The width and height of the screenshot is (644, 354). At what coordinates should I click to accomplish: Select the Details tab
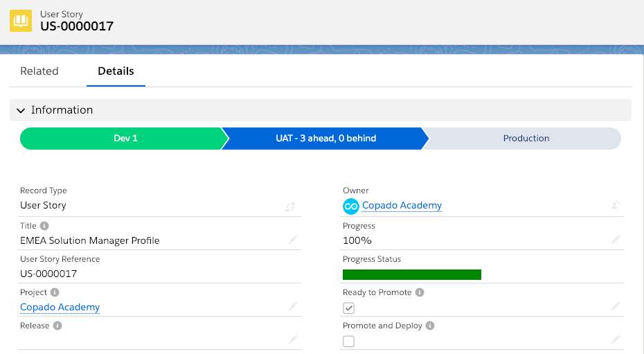116,71
